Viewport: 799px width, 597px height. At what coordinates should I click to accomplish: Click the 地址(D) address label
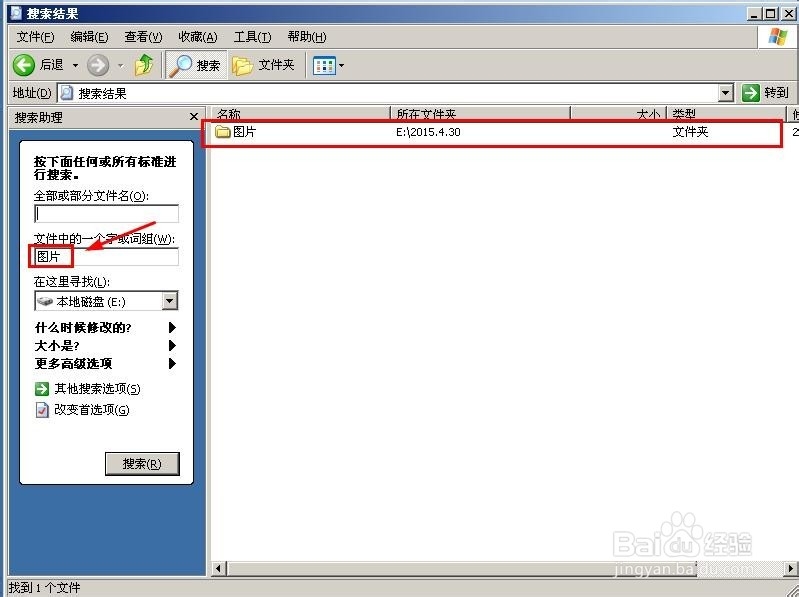coord(32,93)
